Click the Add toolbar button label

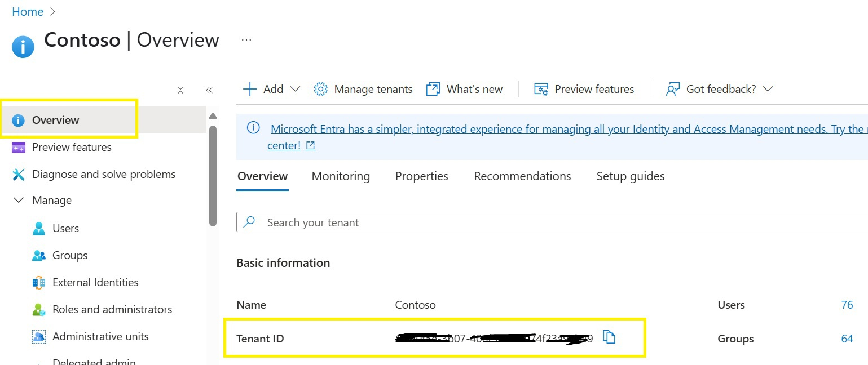(274, 89)
